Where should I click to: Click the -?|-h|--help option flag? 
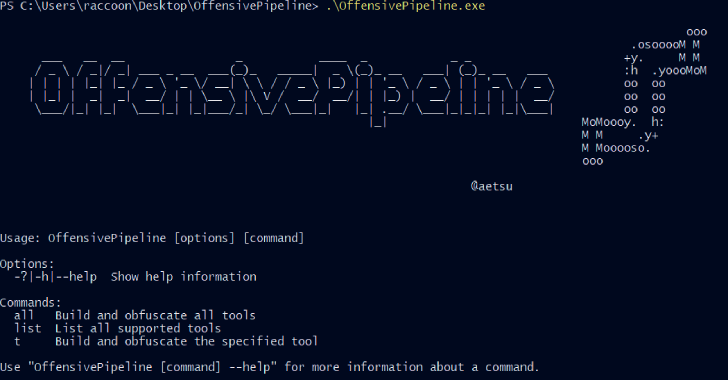point(55,277)
